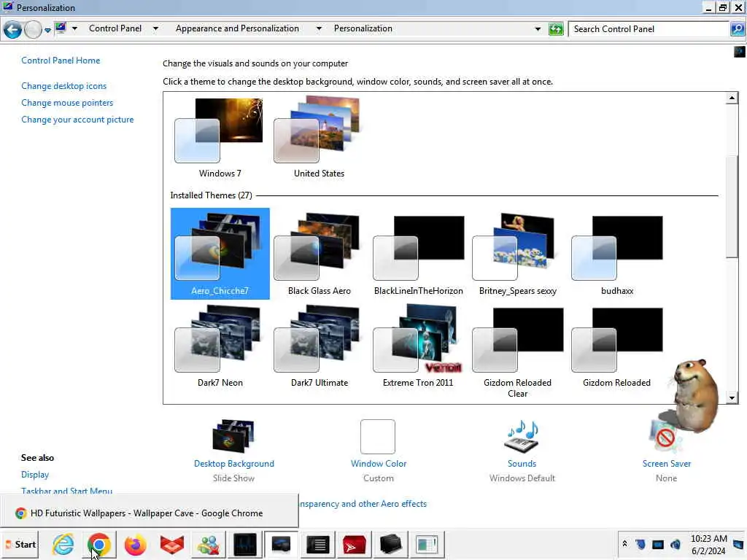
Task: Open the address bar history dropdown
Action: coord(538,29)
